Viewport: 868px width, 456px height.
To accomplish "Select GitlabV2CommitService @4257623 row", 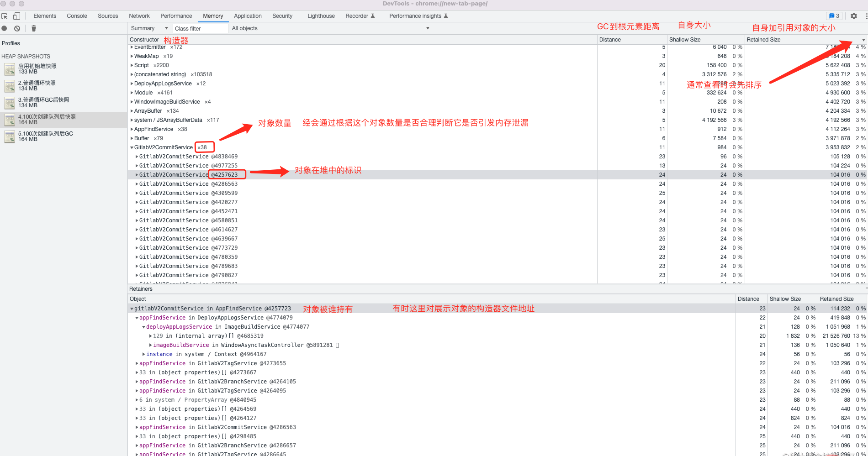I will pyautogui.click(x=498, y=175).
